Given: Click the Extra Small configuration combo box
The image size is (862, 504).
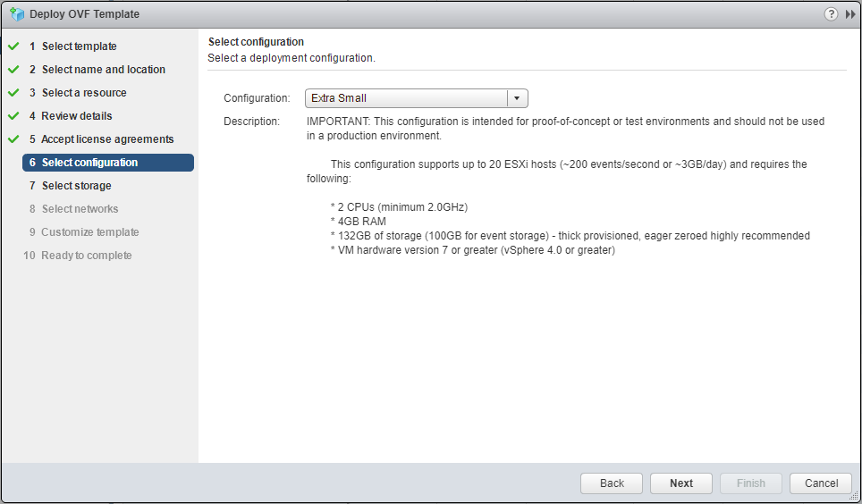Looking at the screenshot, I should [x=407, y=98].
